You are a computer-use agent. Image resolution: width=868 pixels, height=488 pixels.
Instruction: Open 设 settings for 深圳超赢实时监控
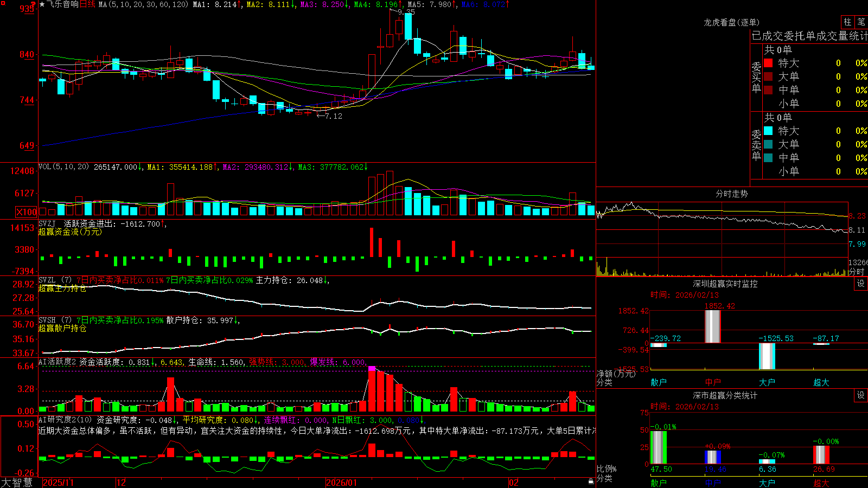point(861,284)
